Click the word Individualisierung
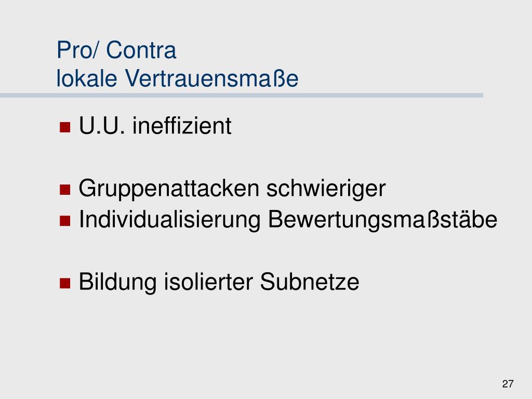Viewport: 532px width, 399px height. click(x=170, y=220)
